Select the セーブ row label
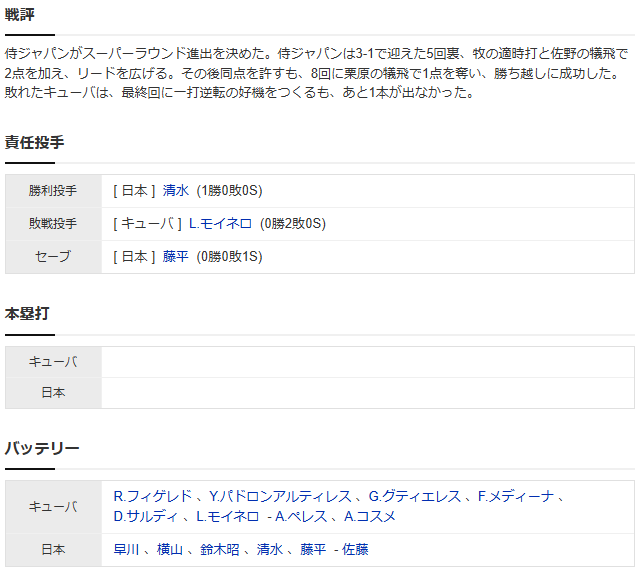 (x=53, y=257)
